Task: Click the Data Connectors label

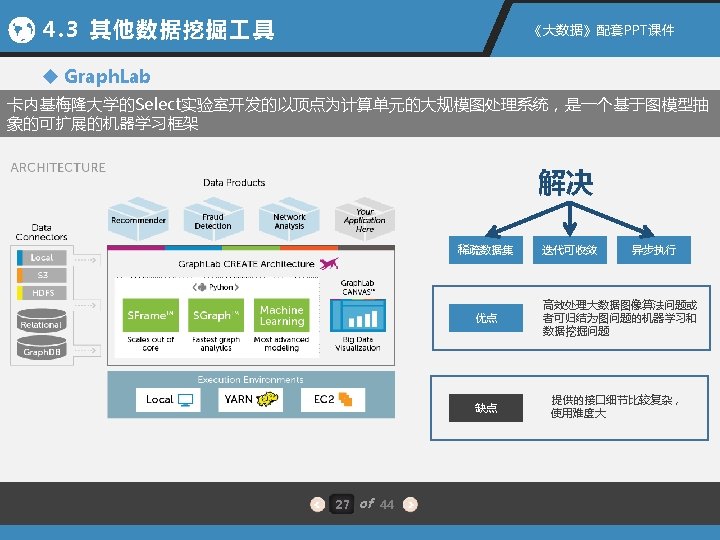Action: [x=41, y=232]
